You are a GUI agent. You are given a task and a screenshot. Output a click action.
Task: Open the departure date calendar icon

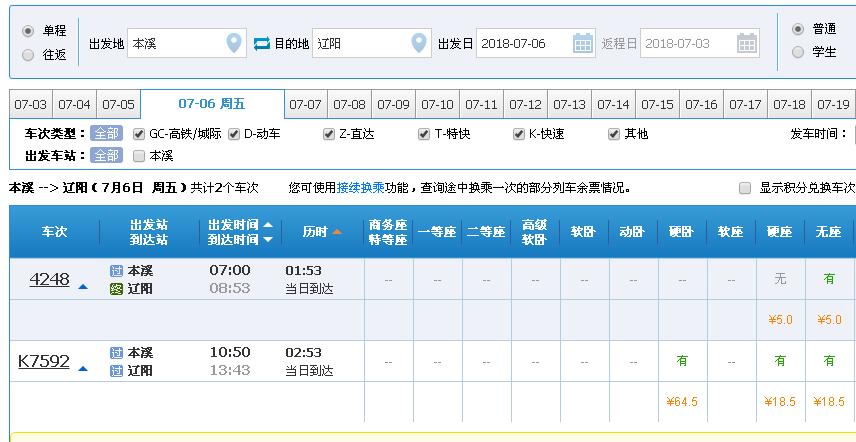click(583, 43)
